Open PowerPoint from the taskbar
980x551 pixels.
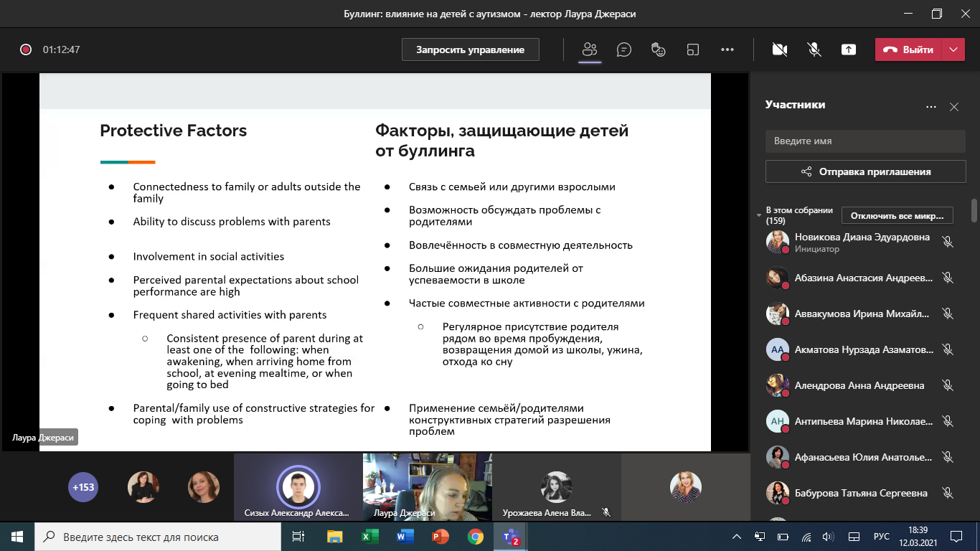pyautogui.click(x=440, y=537)
